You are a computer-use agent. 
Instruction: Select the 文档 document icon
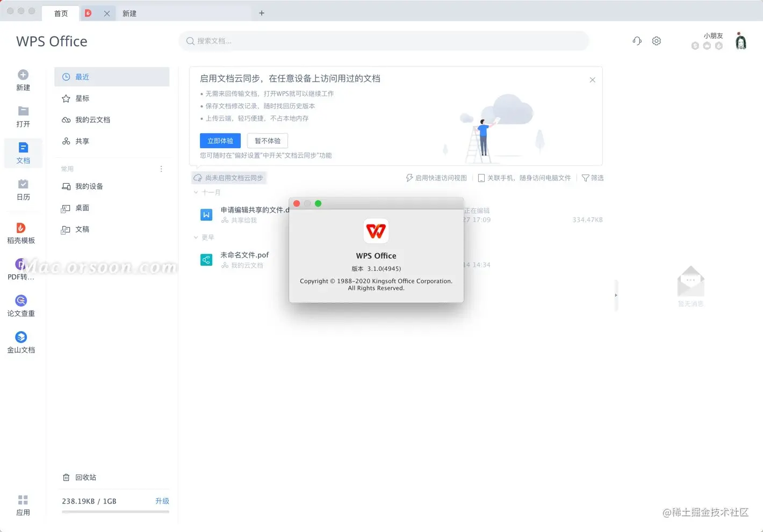tap(23, 148)
